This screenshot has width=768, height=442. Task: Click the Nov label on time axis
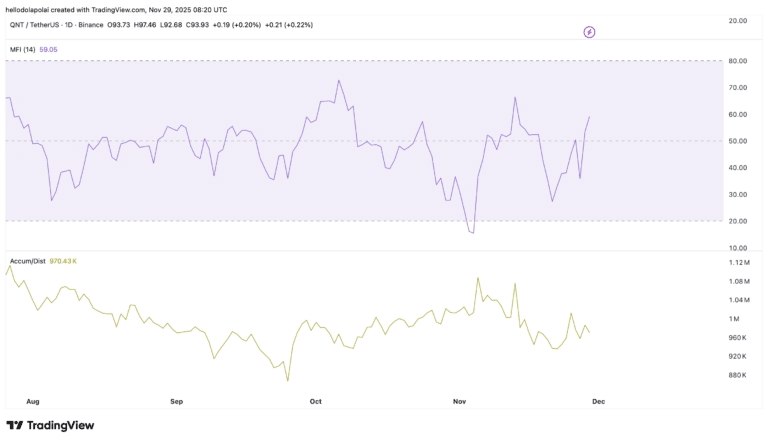460,401
